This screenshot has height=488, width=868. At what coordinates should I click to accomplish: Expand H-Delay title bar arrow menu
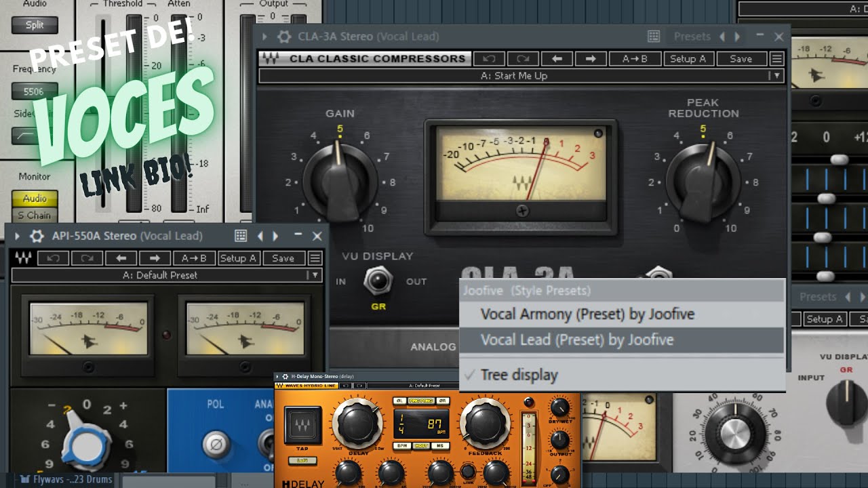(x=277, y=376)
